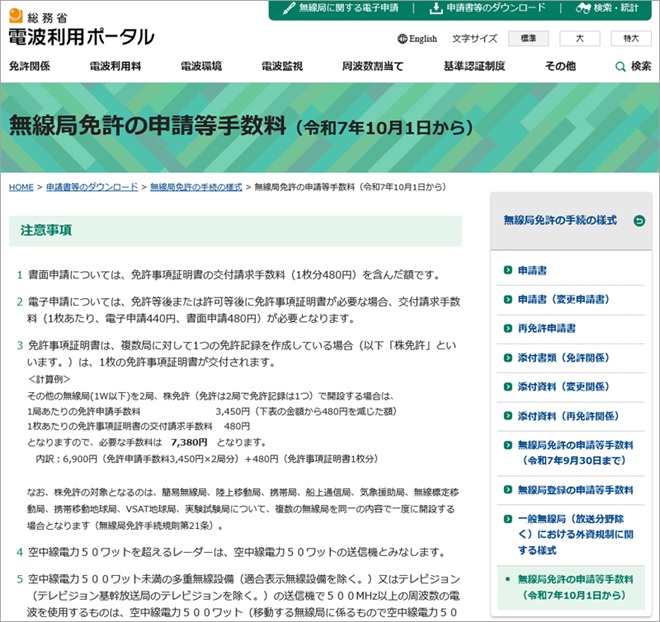Click the globe icon beside English

click(402, 39)
